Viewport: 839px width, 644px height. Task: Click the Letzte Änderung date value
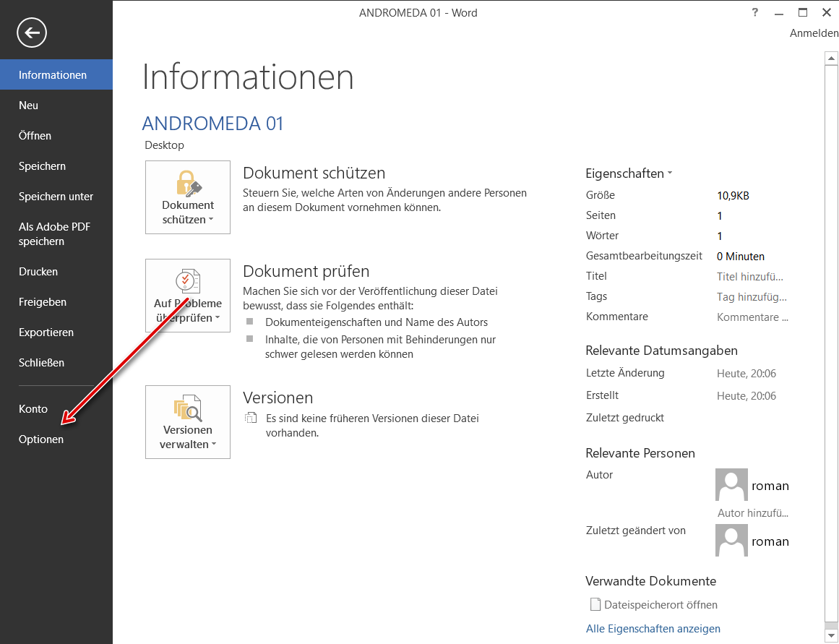[747, 374]
